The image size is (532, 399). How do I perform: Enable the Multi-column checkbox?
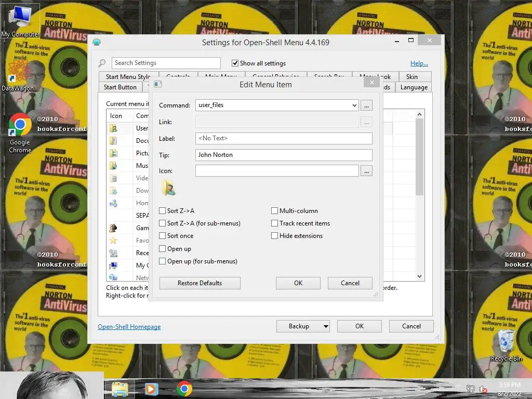[x=274, y=211]
